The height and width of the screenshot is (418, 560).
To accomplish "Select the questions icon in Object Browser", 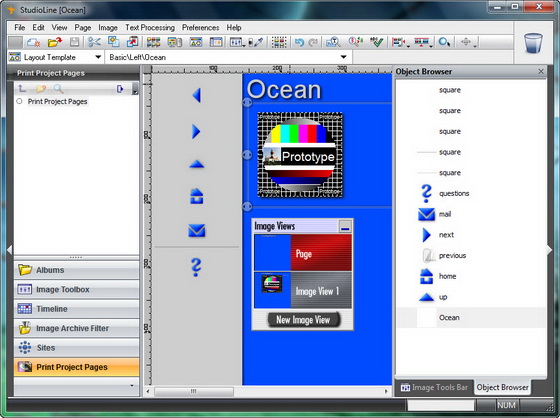I will pos(426,194).
